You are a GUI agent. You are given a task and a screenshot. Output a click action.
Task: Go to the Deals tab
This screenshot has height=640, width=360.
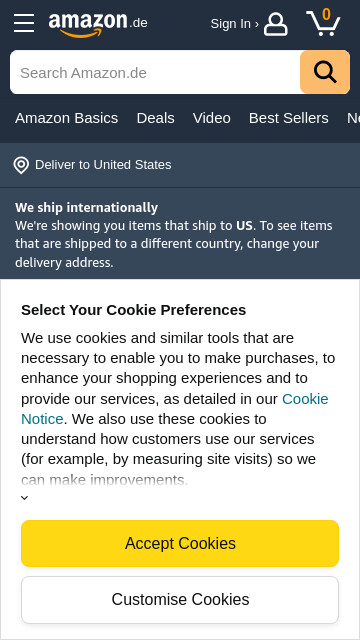pos(156,118)
